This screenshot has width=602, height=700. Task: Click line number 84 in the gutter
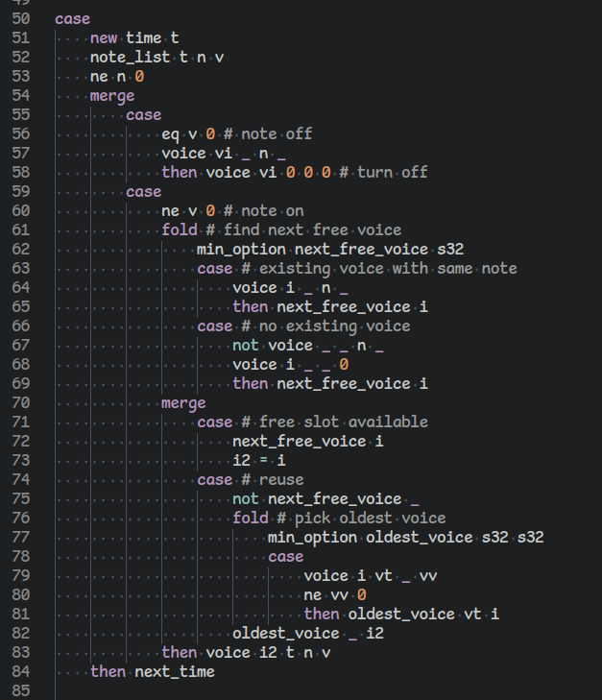(x=22, y=672)
